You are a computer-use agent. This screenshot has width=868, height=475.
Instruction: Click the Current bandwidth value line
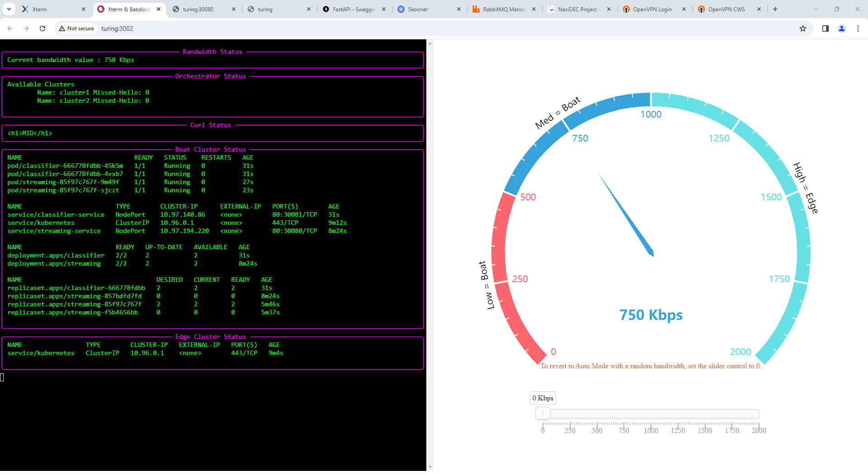[71, 60]
